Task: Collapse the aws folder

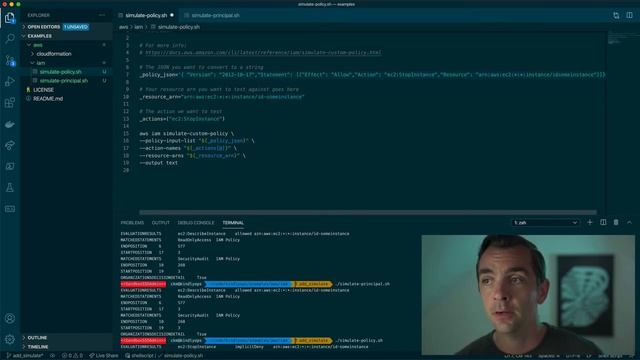Action: (x=38, y=45)
